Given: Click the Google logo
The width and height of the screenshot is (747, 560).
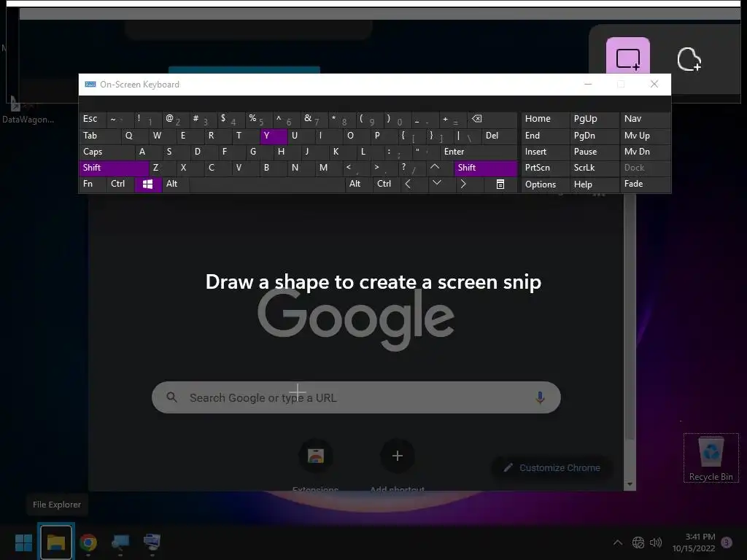Looking at the screenshot, I should click(x=356, y=319).
